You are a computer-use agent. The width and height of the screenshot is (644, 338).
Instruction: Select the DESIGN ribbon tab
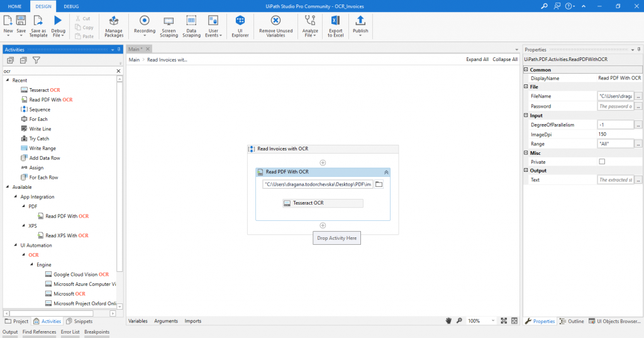click(43, 6)
